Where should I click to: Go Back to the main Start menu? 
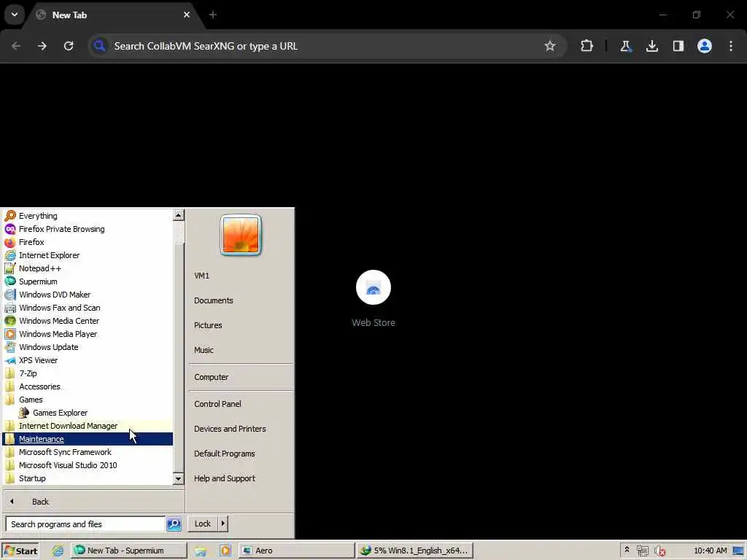tap(93, 502)
